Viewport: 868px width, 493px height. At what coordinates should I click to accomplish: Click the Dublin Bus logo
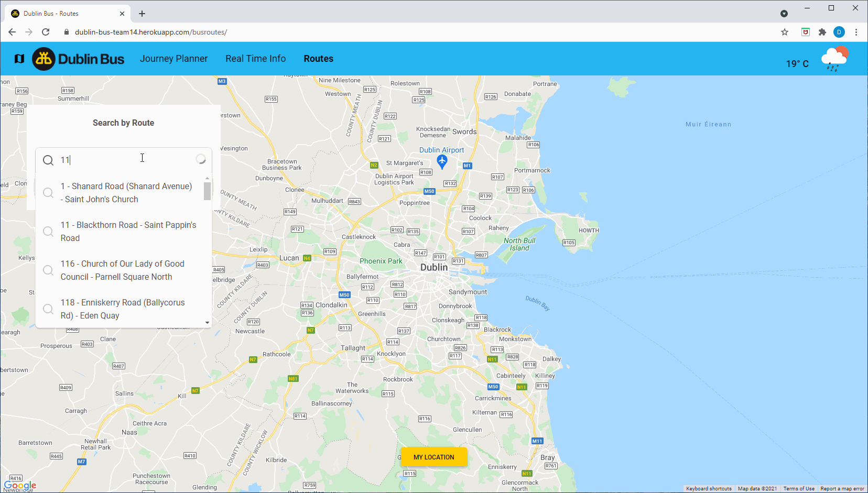point(79,59)
